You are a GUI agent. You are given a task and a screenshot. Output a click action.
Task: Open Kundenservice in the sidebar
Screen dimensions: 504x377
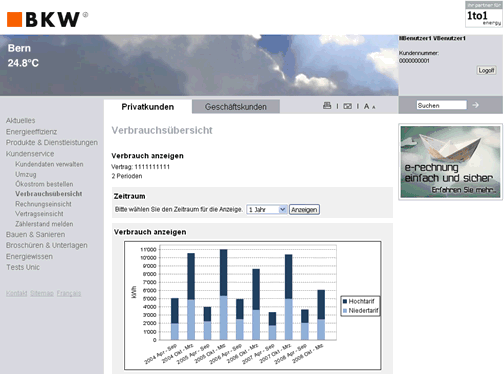coord(30,154)
